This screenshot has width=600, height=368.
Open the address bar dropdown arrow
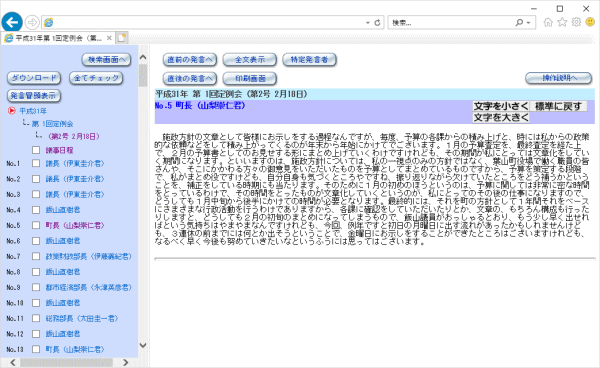(368, 23)
